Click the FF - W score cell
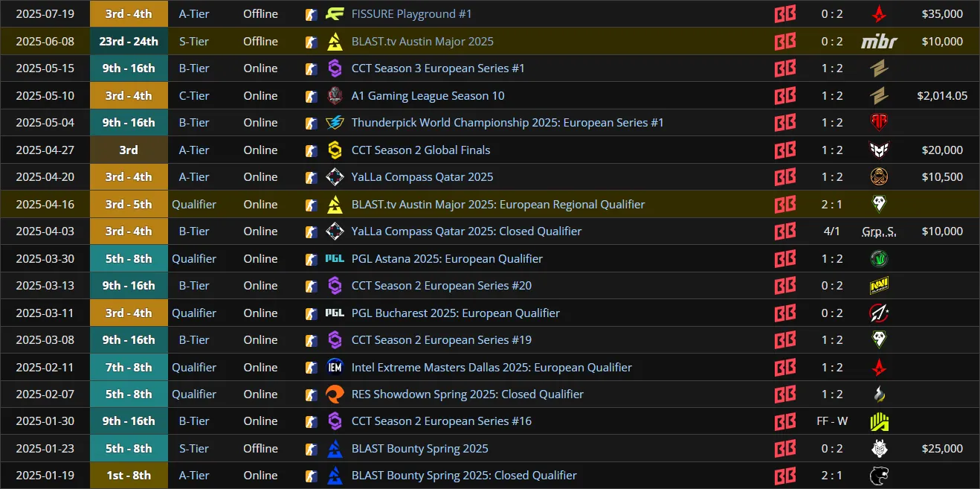The image size is (980, 489). pos(832,421)
